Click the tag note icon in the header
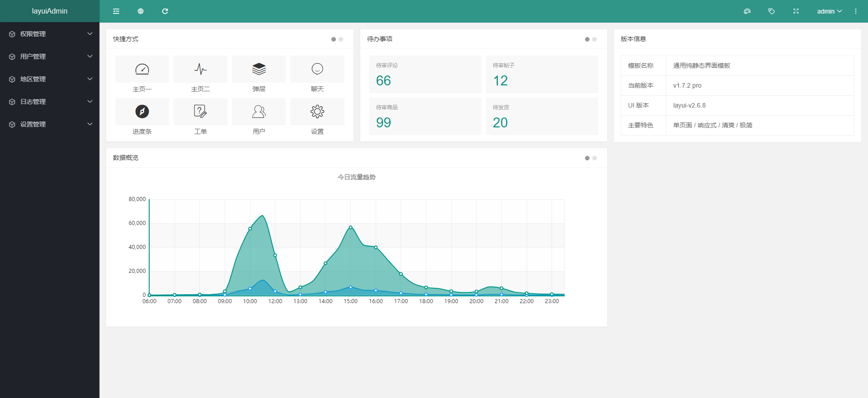Screen dimensions: 868x398 [x=772, y=11]
